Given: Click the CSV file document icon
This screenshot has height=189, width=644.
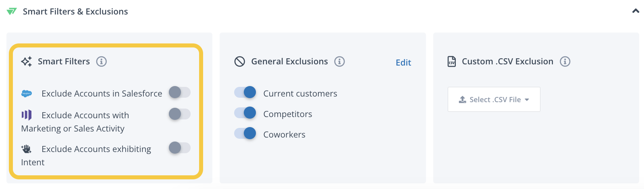Looking at the screenshot, I should tap(452, 62).
